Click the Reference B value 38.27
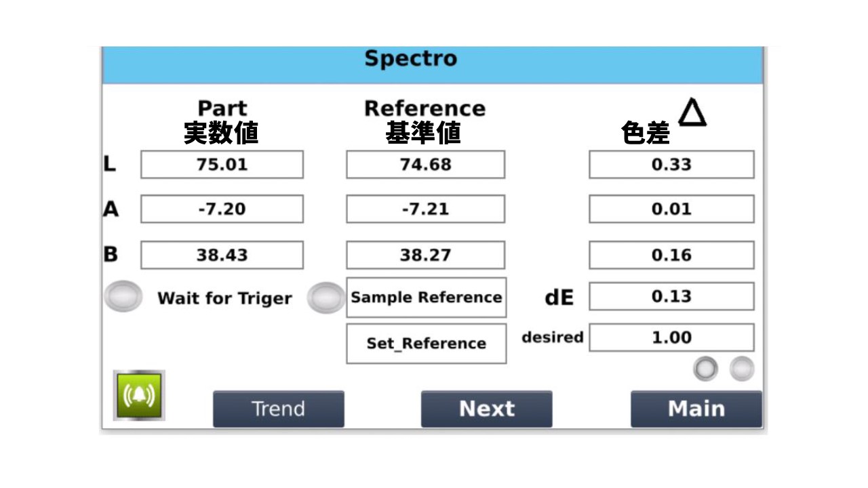Image resolution: width=868 pixels, height=488 pixels. [426, 255]
